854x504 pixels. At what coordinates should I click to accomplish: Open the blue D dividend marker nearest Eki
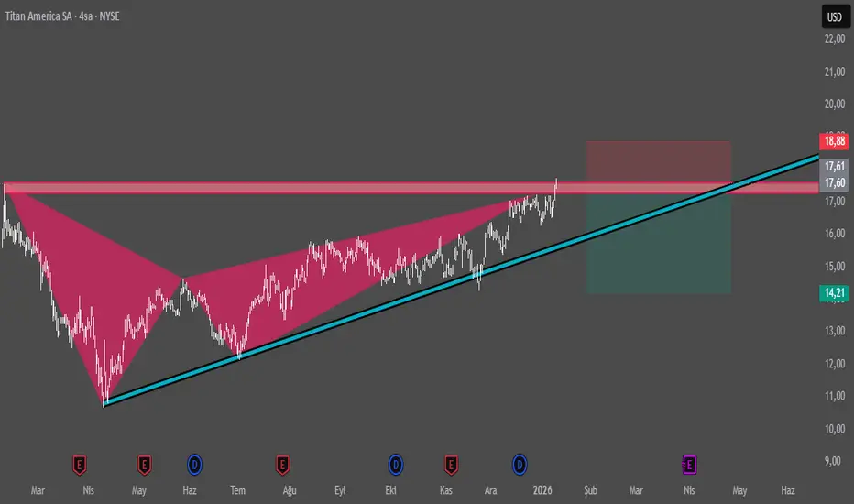[x=396, y=465]
